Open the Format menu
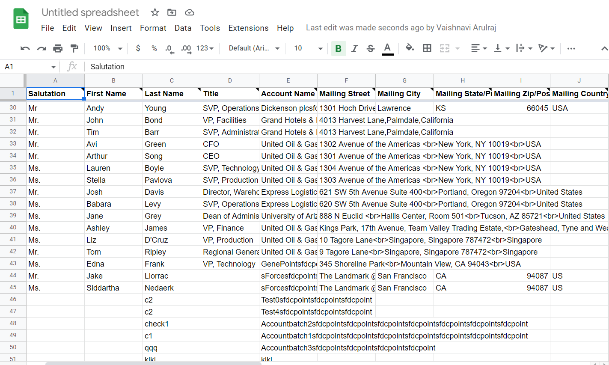 153,28
